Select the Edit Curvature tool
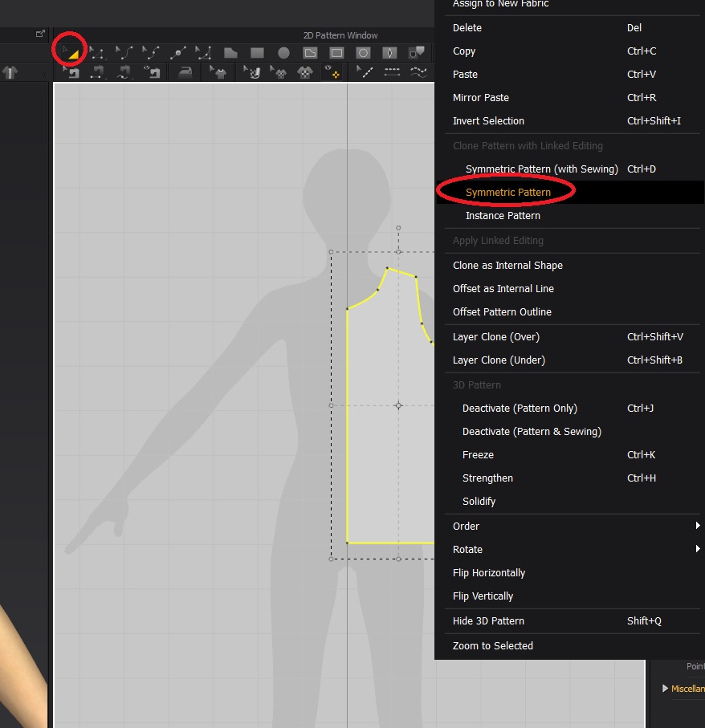This screenshot has height=728, width=705. point(124,53)
